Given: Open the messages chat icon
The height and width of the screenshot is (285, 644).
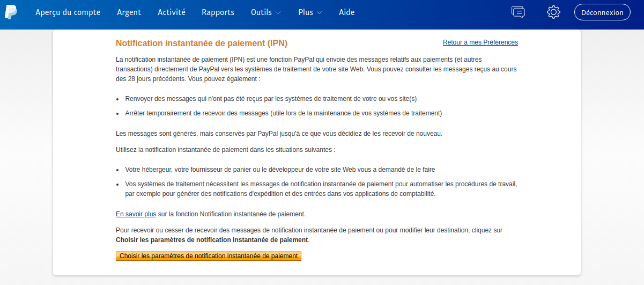Looking at the screenshot, I should [x=518, y=12].
